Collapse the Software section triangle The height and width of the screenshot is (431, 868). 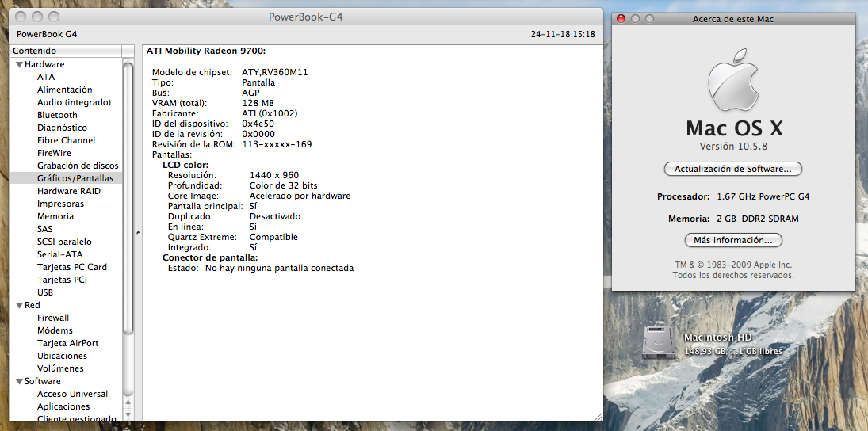(x=19, y=382)
